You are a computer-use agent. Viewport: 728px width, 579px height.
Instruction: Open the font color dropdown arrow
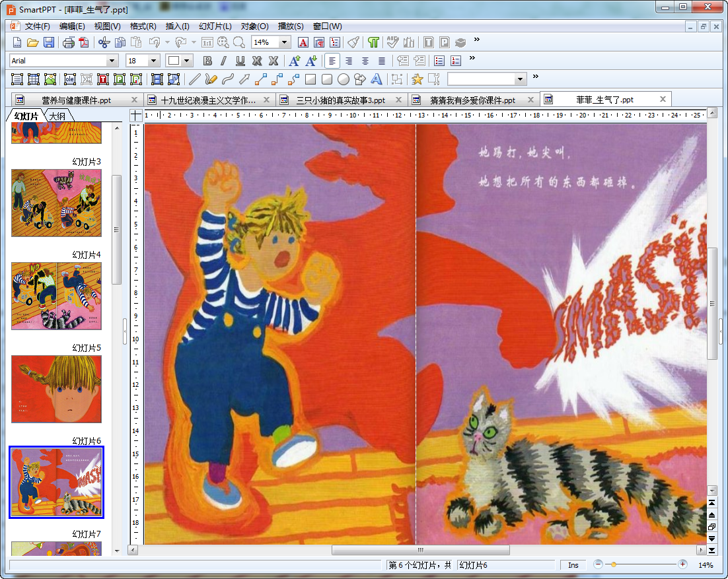coord(187,61)
